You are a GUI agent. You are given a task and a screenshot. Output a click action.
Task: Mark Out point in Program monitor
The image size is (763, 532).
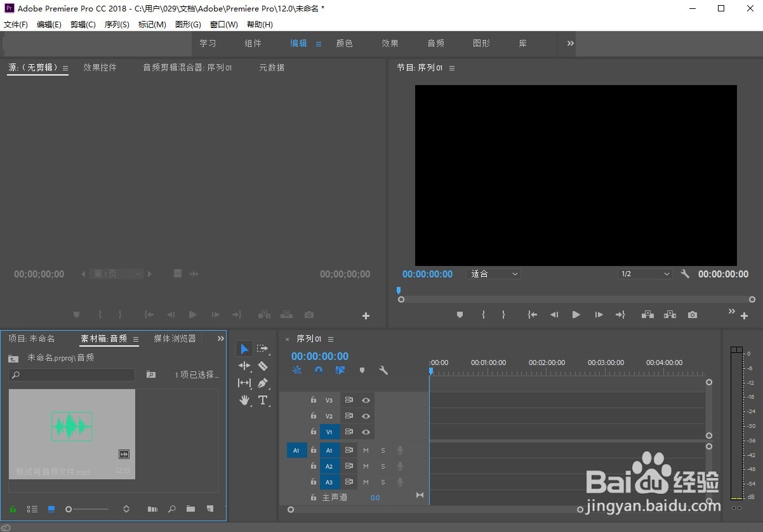tap(503, 314)
